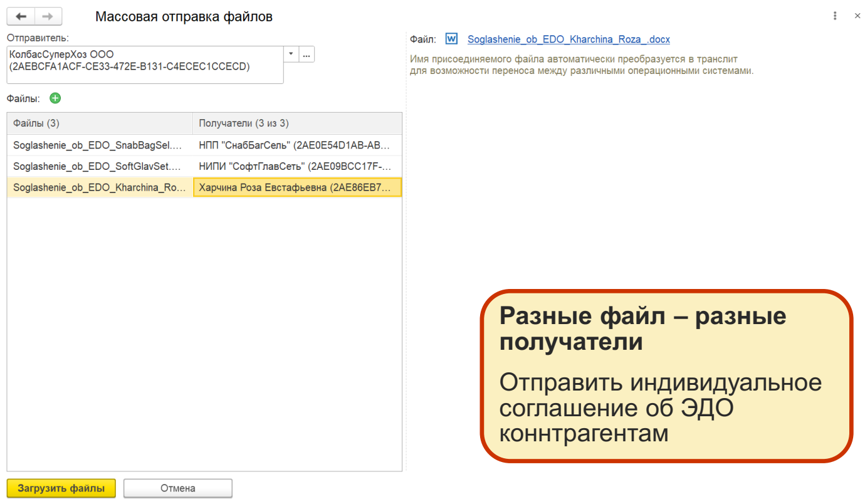This screenshot has height=504, width=865.
Task: Open the Soglashenie_ob_EDO_Kharchina_Roza_.docx link
Action: [568, 39]
